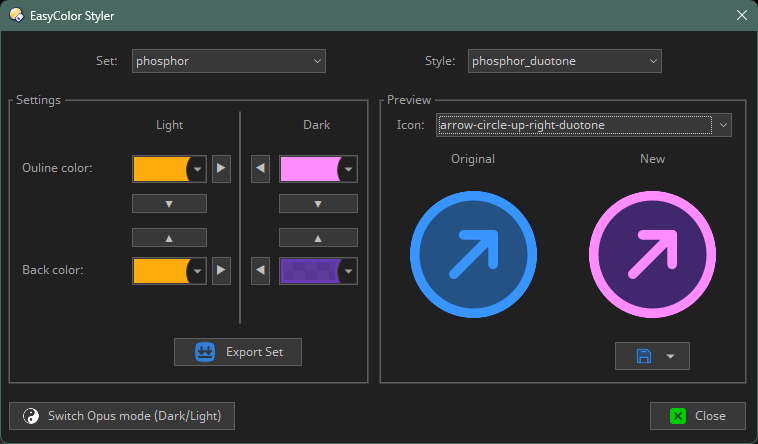Click Light column down arrow button
758x444 pixels.
pos(169,204)
